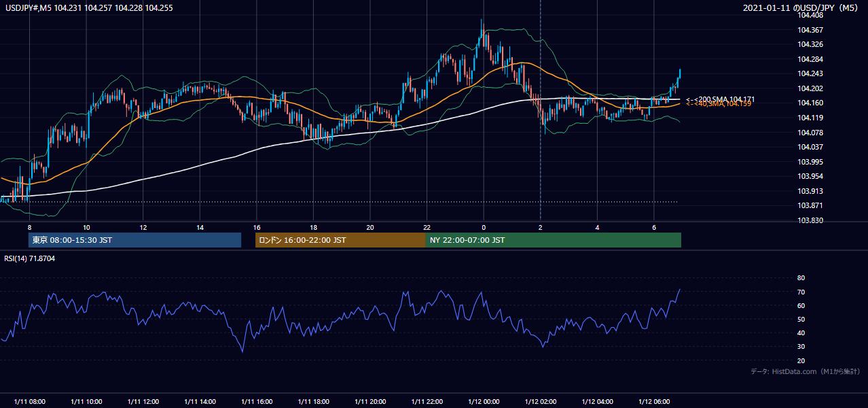Screen dimensions: 868x408
Task: Click the 1/12 02:00 date axis label
Action: click(540, 401)
